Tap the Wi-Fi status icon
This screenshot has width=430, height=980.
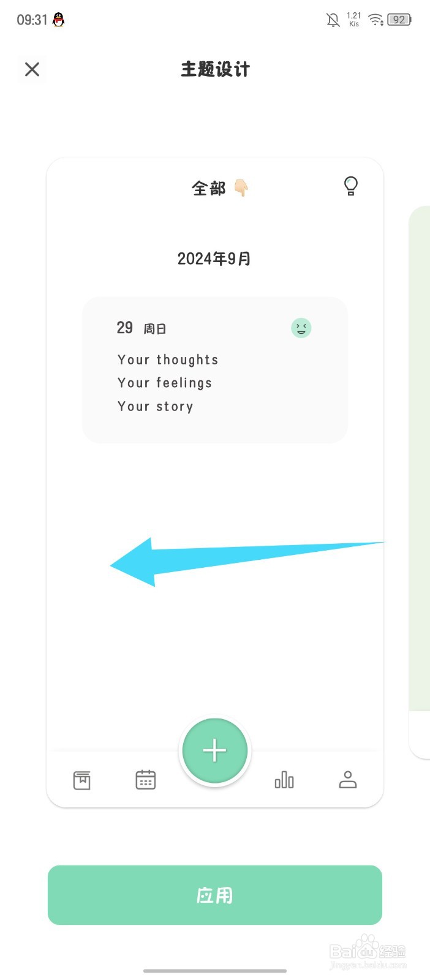(375, 20)
